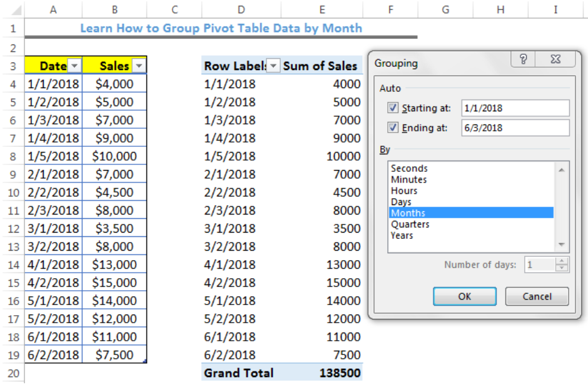Uncheck the Ending at checkbox

click(393, 128)
